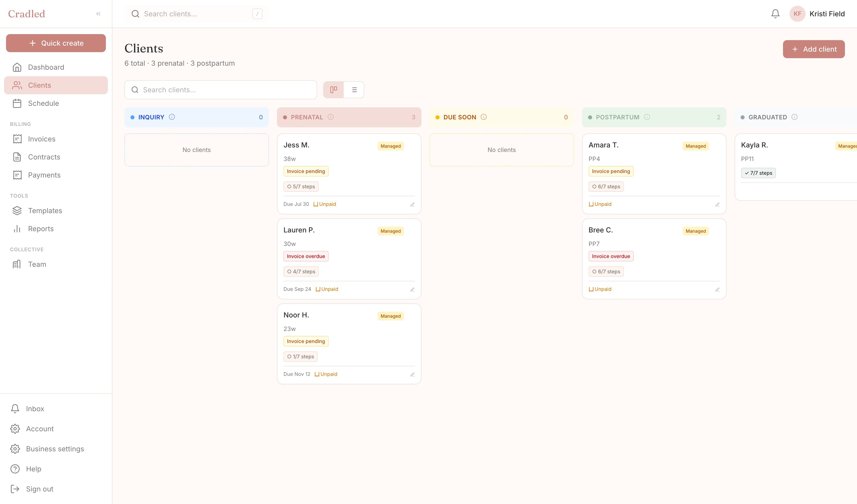This screenshot has height=504, width=857.
Task: Open Team under Collective
Action: (x=56, y=264)
